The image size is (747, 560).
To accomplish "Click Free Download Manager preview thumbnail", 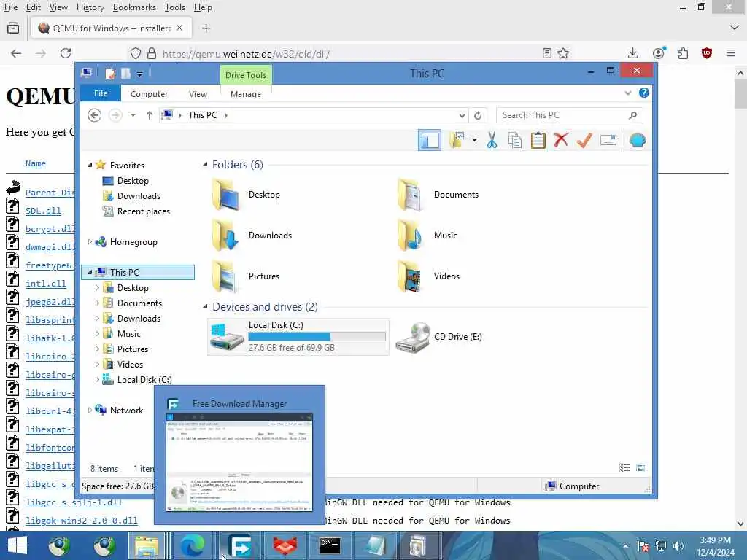I will coord(239,462).
